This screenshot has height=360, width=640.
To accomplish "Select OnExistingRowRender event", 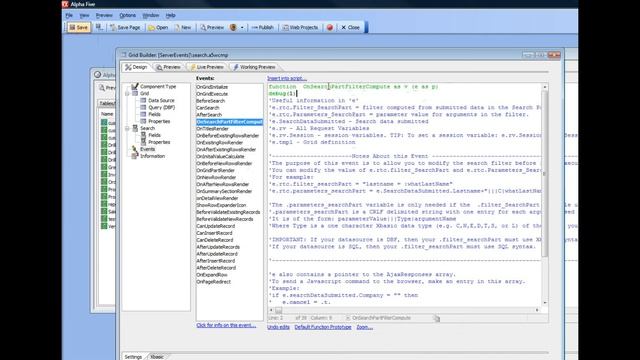I will (219, 142).
